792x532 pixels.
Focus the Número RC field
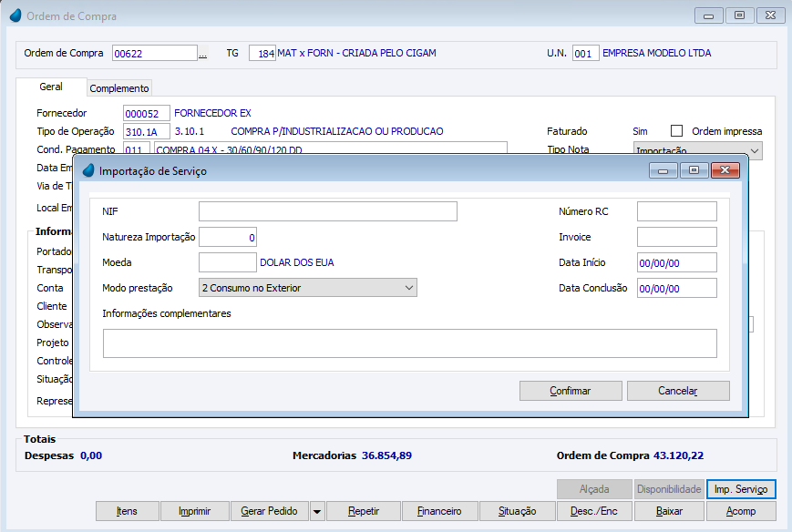tap(677, 211)
